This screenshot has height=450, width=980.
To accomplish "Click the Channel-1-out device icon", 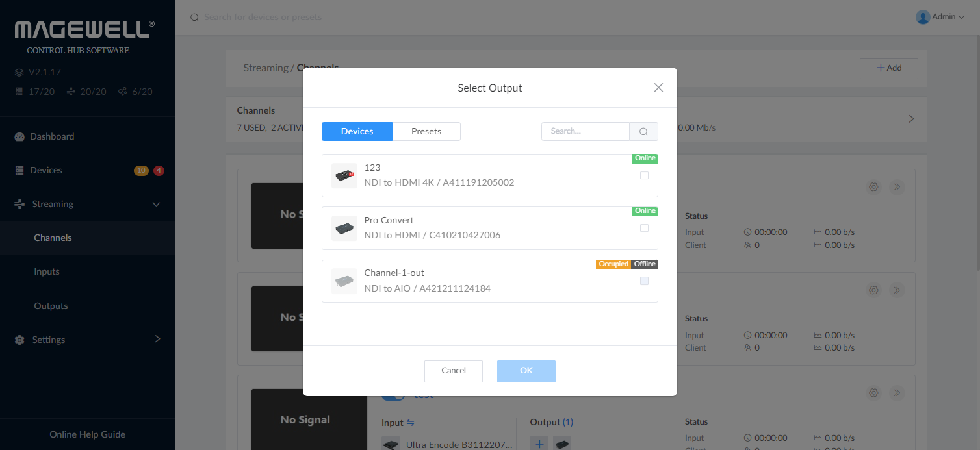I will (x=344, y=281).
